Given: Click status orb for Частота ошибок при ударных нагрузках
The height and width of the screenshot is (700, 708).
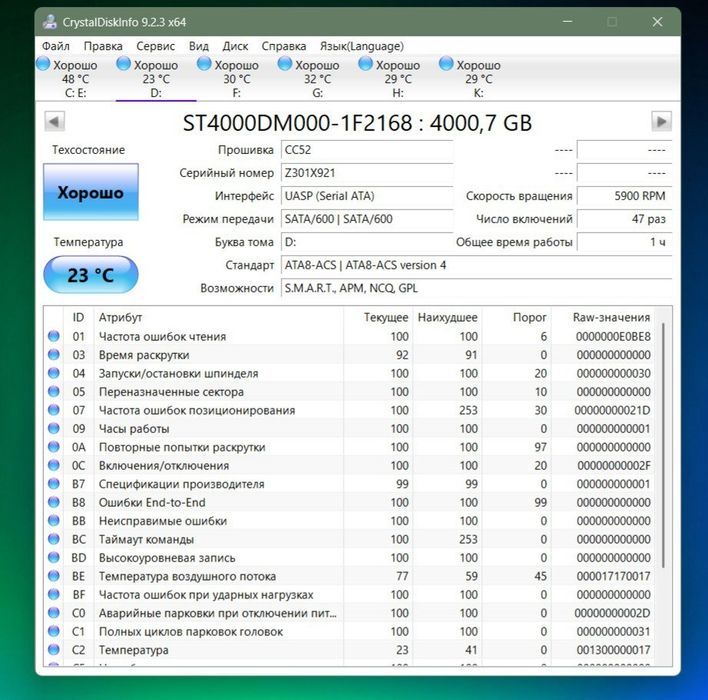Looking at the screenshot, I should coord(54,594).
